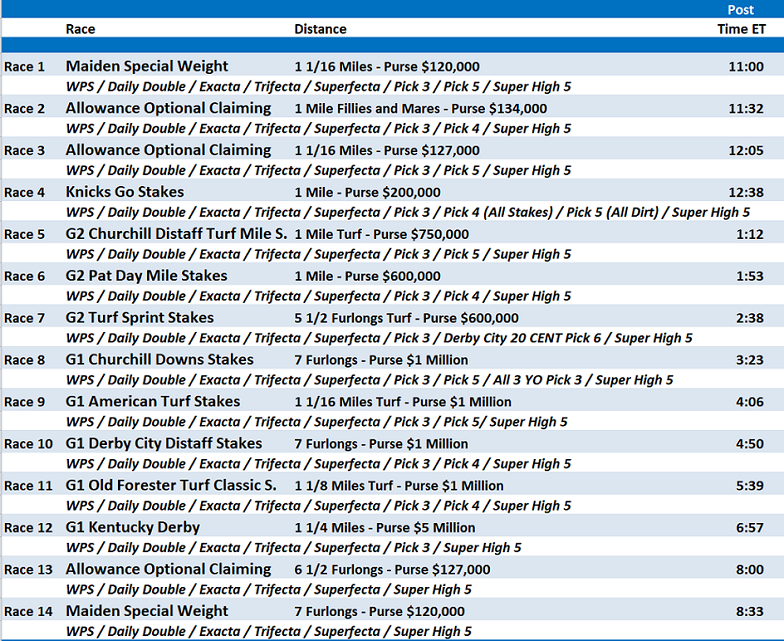784x641 pixels.
Task: Click '1 1/4 Miles - Purse $5 Million'
Action: 384,528
